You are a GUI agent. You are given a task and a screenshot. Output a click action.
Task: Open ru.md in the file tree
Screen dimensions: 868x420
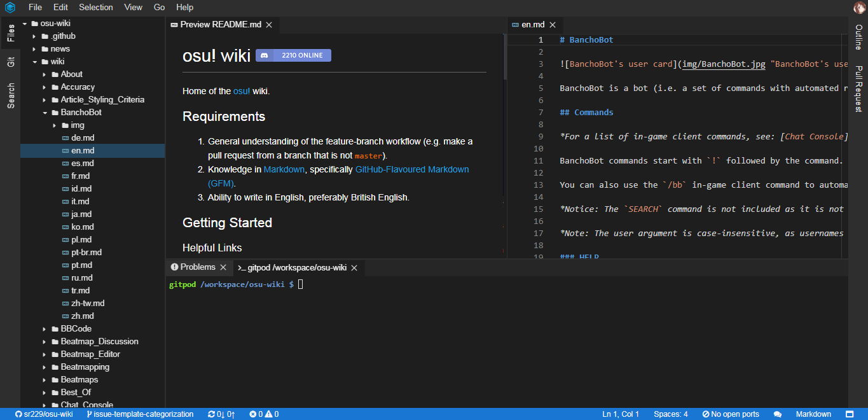click(x=92, y=278)
